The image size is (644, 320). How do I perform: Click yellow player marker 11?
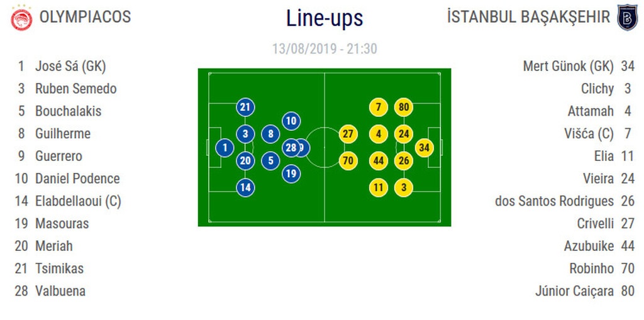(x=378, y=187)
